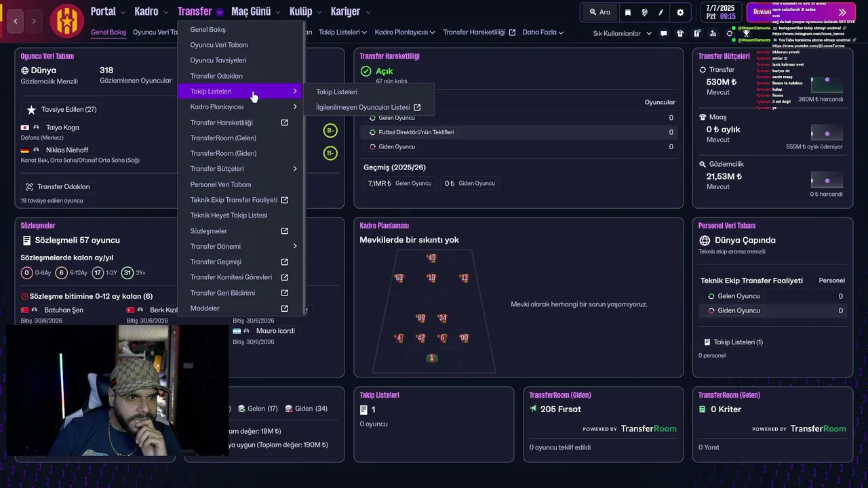Select Genel Bakış in the Transfer menu
The height and width of the screenshot is (488, 868).
coord(208,30)
